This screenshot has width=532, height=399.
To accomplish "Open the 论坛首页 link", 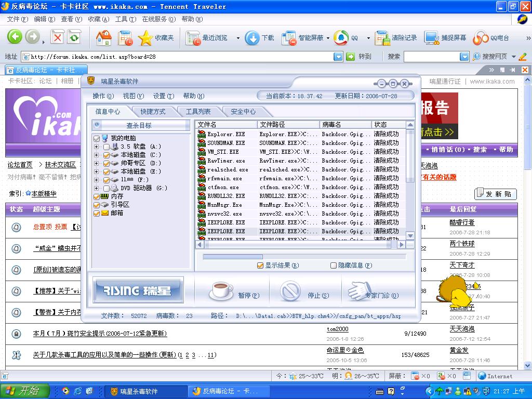I will (20, 165).
